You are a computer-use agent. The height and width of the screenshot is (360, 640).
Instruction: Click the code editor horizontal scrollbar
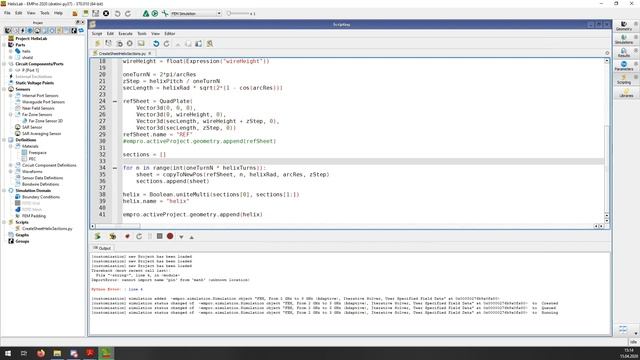point(118,226)
